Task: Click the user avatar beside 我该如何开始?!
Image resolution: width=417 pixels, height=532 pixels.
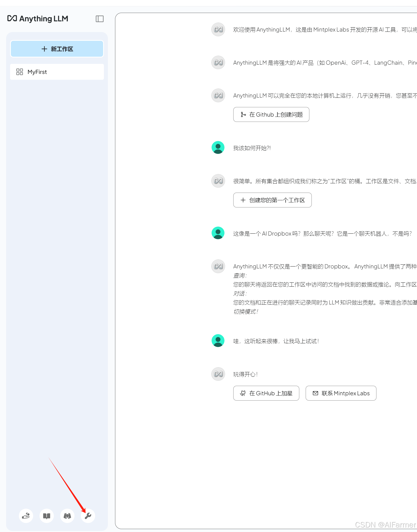Action: [218, 148]
